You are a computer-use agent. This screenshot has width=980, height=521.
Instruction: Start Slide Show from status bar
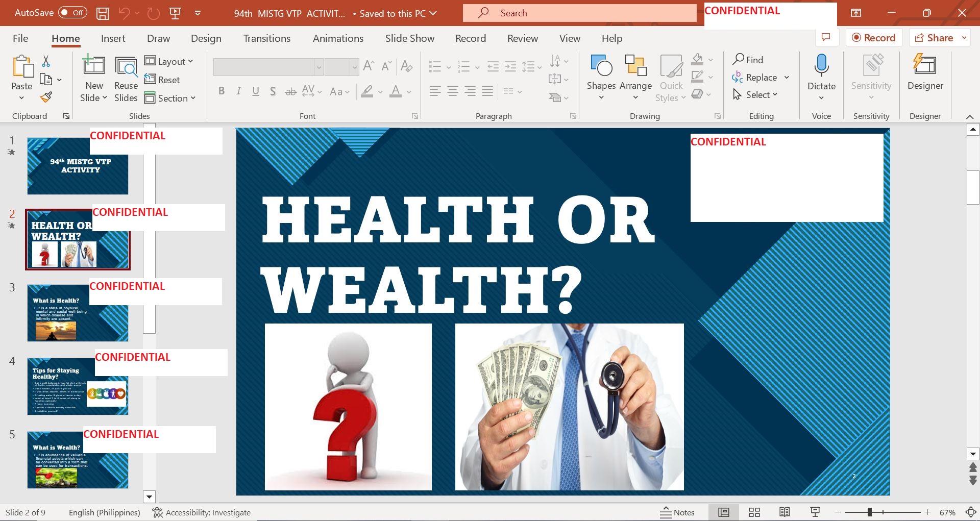point(815,512)
